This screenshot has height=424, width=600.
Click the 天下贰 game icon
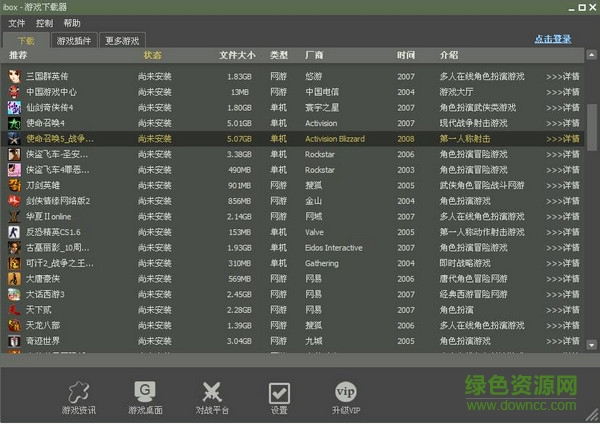(x=14, y=310)
